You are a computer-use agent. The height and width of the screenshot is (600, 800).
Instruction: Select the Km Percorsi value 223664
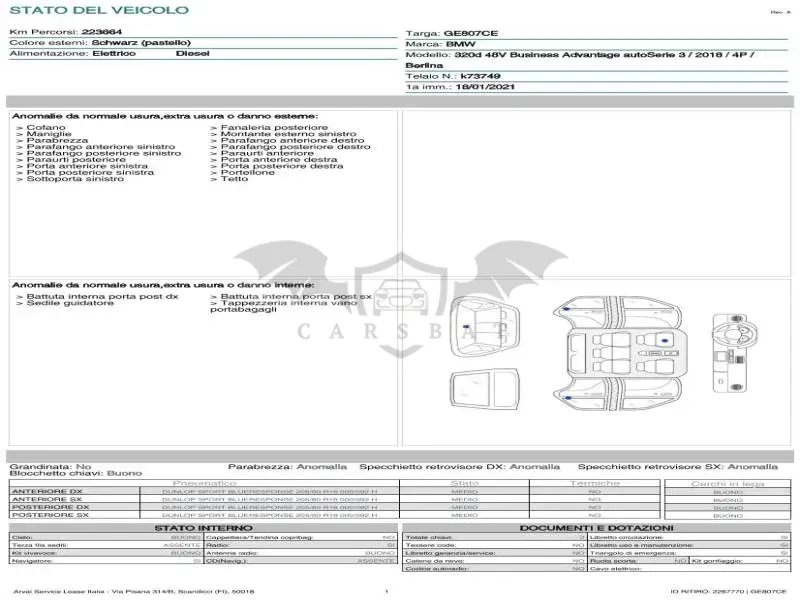pos(102,32)
